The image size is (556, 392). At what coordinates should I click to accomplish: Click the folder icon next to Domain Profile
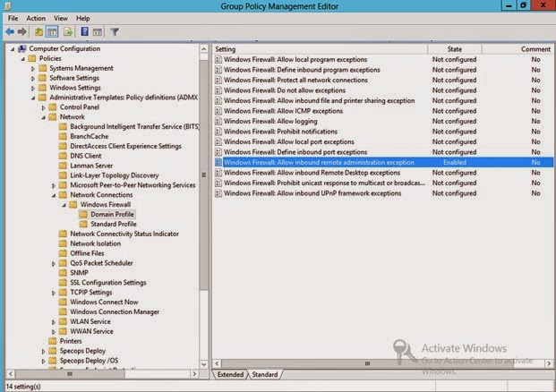pos(83,214)
